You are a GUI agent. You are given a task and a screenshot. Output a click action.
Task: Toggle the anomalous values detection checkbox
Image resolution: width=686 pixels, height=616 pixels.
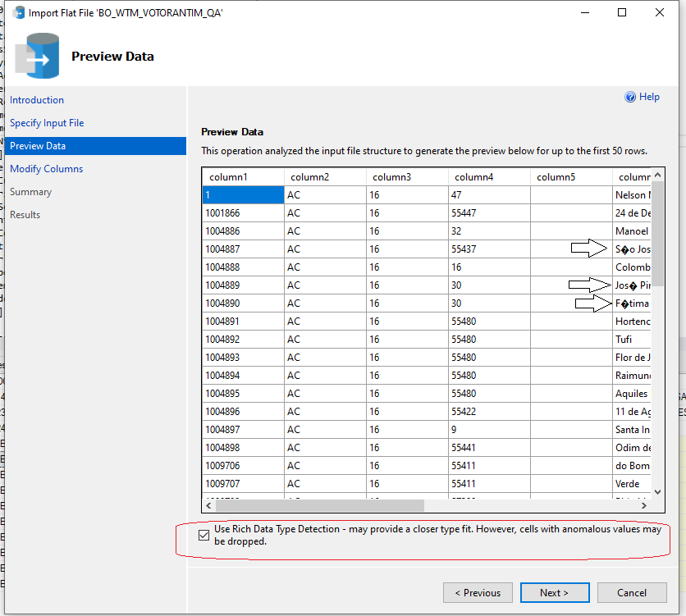(x=203, y=535)
